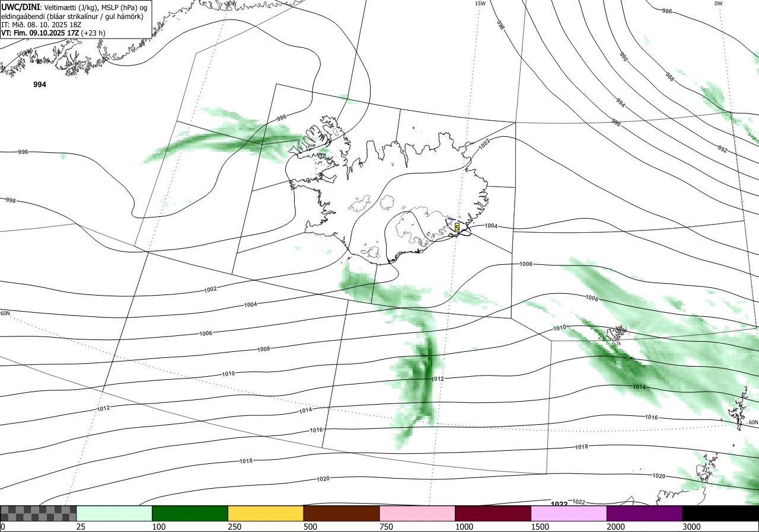Select the yellow 250–500 legend swatch
The width and height of the screenshot is (759, 532).
point(266,513)
